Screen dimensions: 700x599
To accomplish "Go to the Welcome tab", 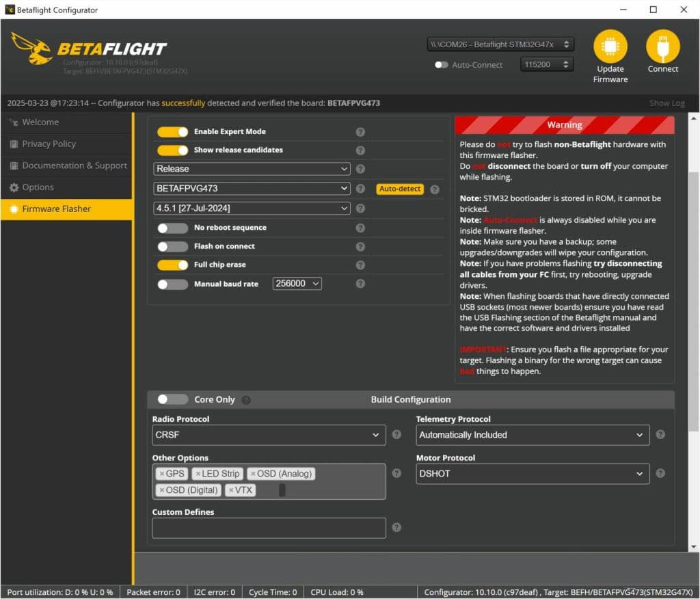I will (x=66, y=122).
